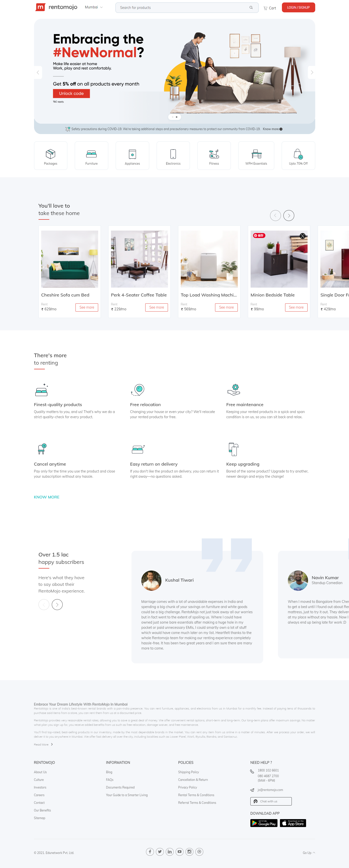Open Careers footer link
349x868 pixels.
point(39,795)
